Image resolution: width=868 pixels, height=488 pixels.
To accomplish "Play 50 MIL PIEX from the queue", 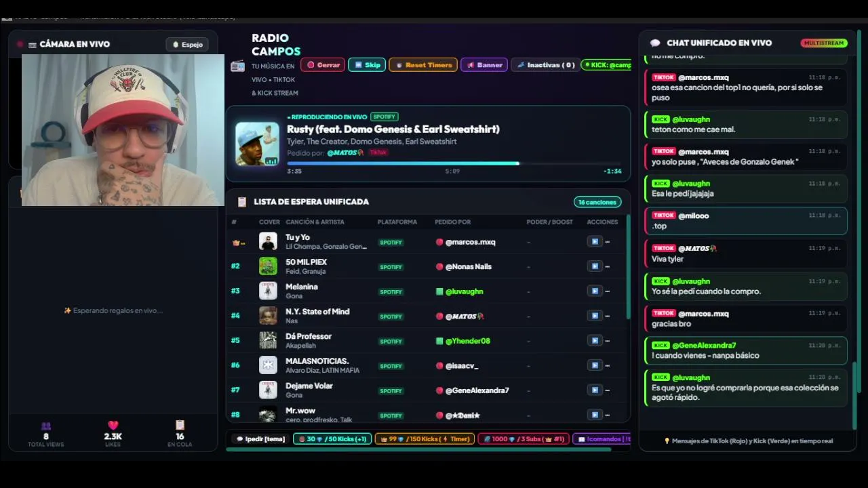I will pos(595,266).
